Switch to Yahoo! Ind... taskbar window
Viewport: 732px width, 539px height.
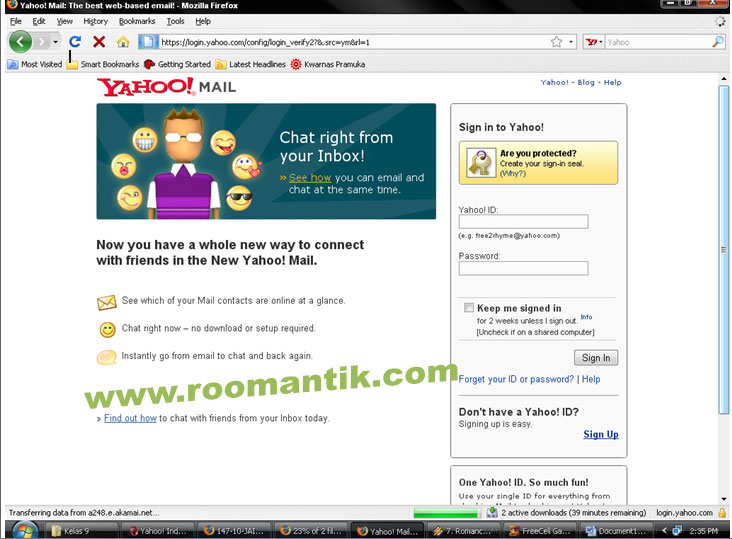click(158, 531)
